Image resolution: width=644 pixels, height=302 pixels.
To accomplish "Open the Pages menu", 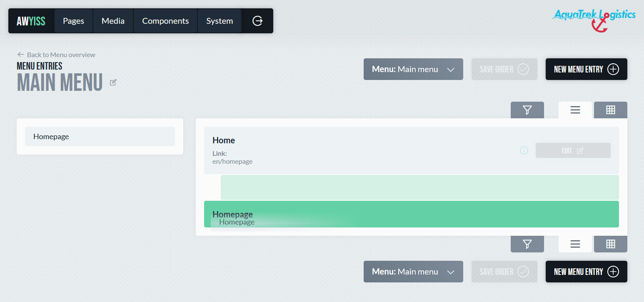I will click(73, 21).
